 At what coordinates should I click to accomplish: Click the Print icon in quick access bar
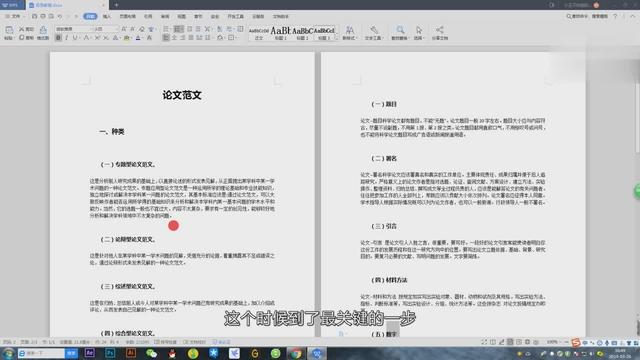[x=43, y=16]
